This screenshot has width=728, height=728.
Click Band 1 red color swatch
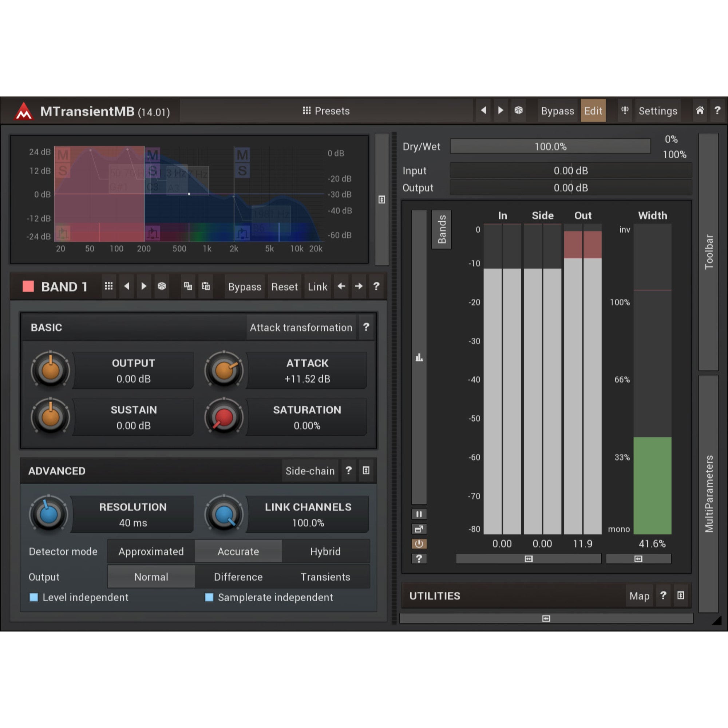[28, 286]
